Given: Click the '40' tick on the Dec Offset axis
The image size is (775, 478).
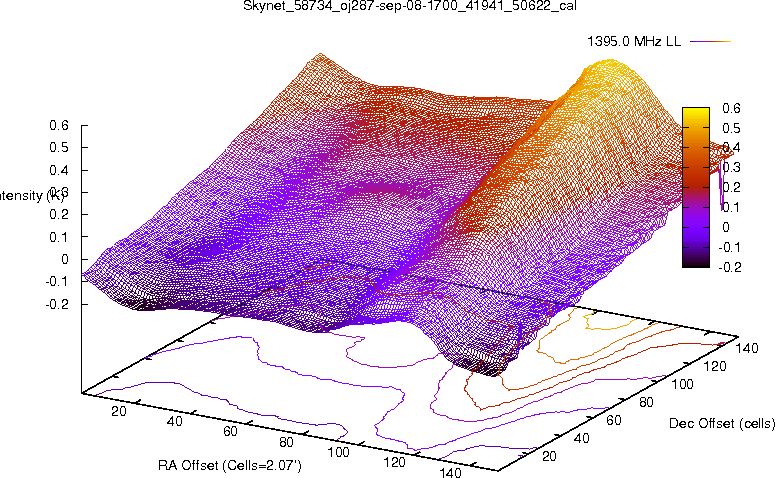Looking at the screenshot, I should click(581, 438).
